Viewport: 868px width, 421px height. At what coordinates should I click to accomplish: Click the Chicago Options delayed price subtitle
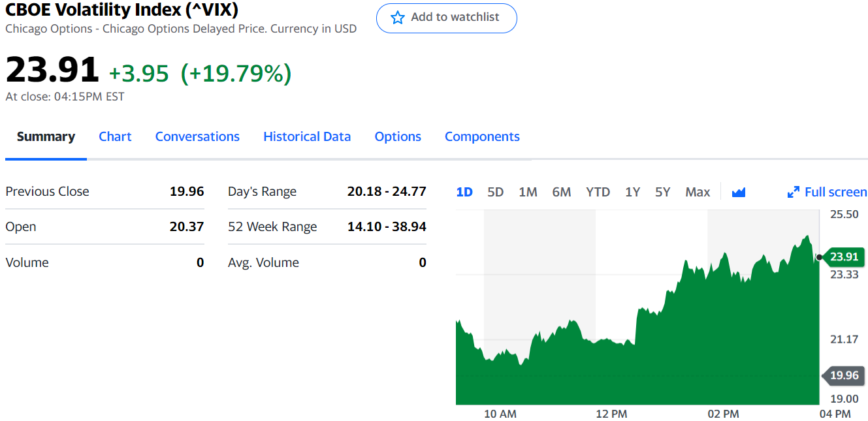click(x=181, y=29)
